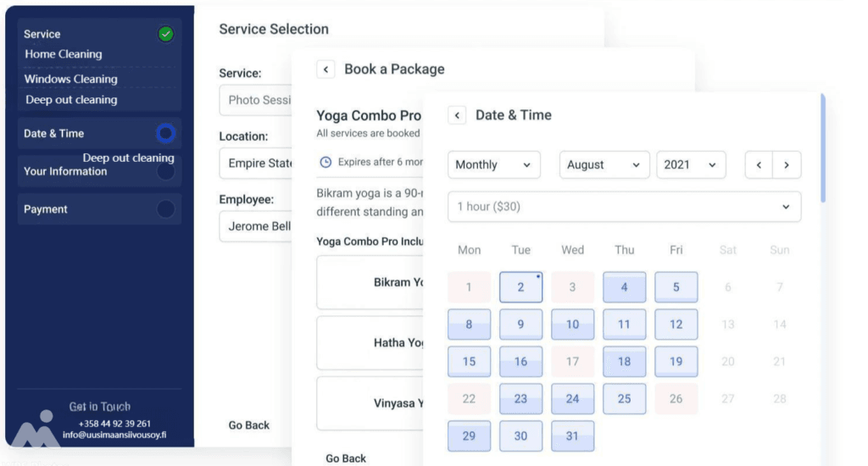Click the vertical scrollbar of Date & Time panel

(823, 148)
